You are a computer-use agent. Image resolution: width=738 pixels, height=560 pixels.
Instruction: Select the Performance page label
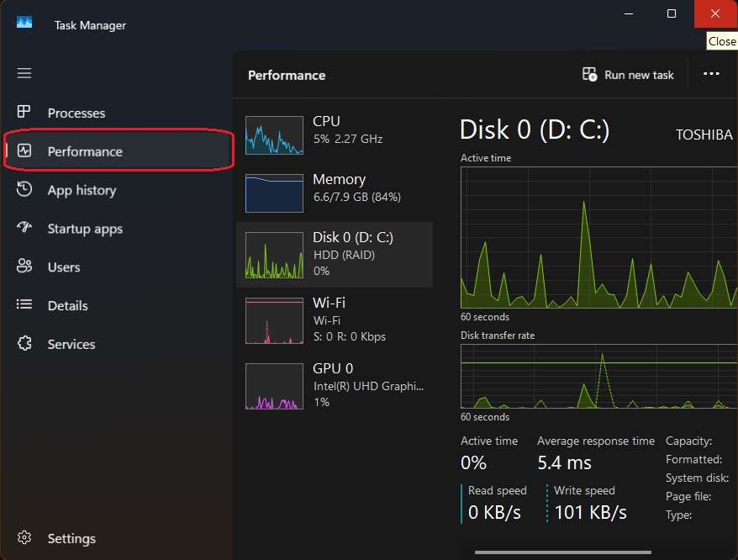click(85, 151)
